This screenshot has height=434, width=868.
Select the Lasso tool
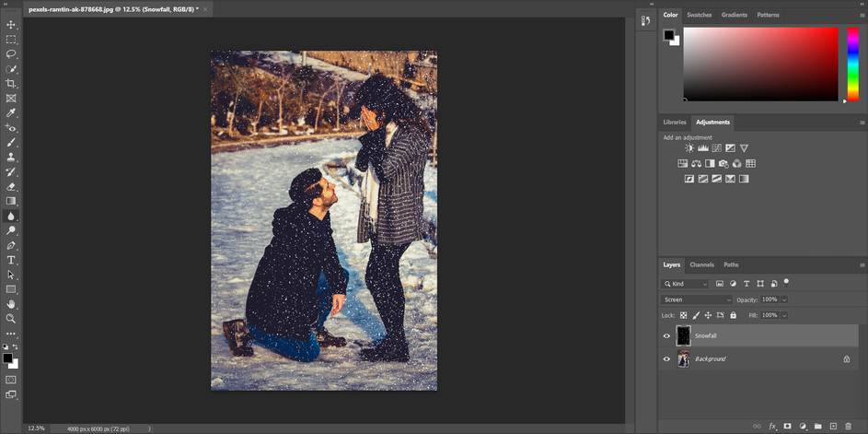(x=10, y=54)
